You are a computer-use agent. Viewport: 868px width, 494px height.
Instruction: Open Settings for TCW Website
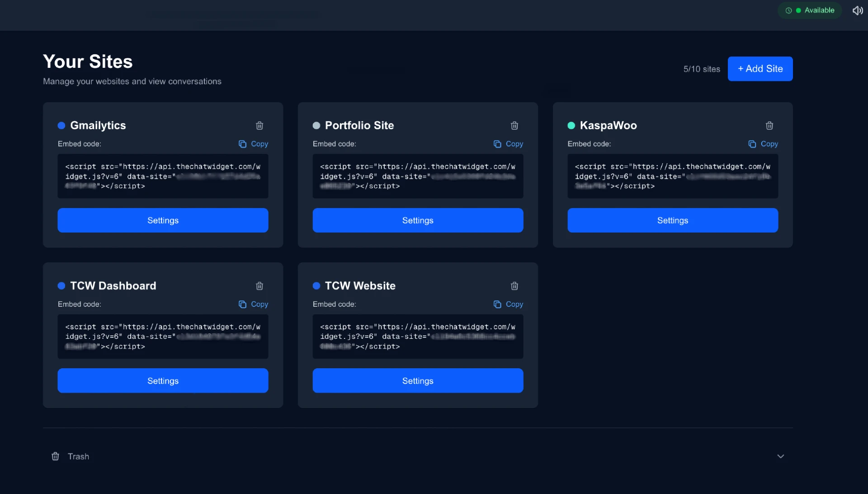418,380
